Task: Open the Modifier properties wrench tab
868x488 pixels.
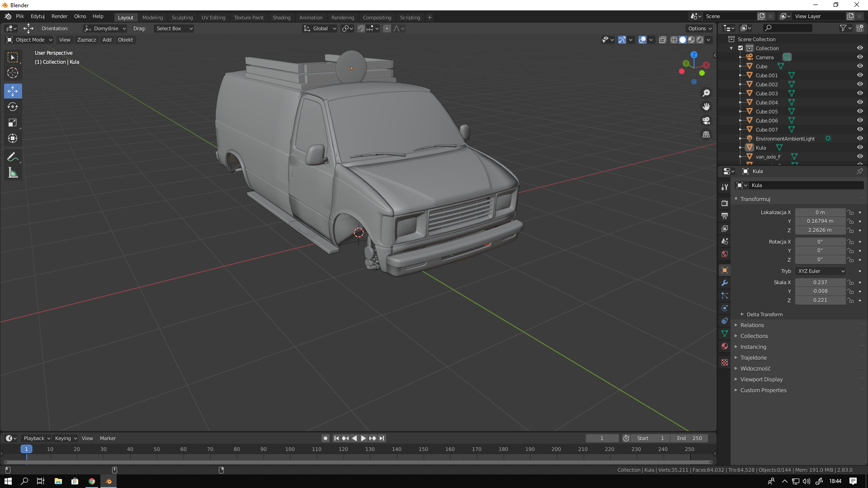Action: pos(725,283)
